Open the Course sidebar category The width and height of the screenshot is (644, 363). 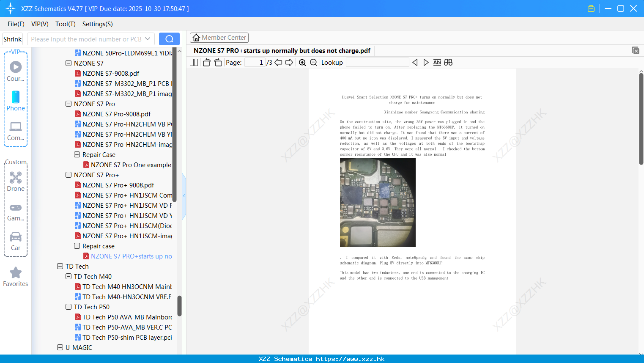16,71
